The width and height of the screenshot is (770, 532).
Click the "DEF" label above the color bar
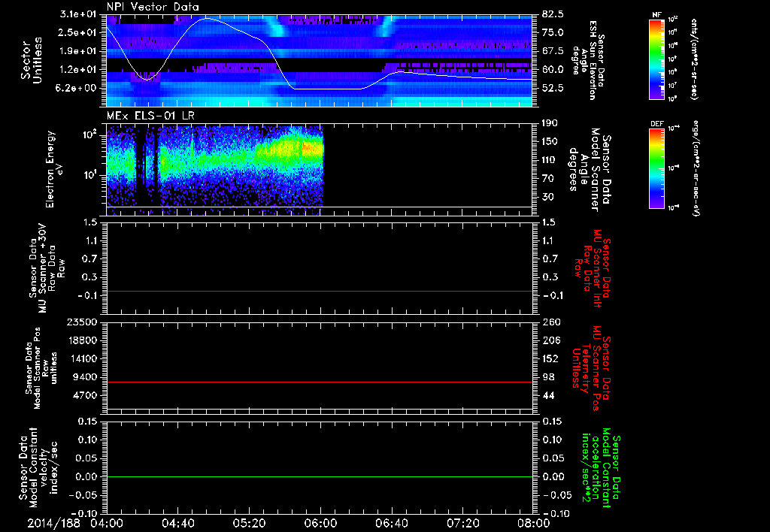656,124
